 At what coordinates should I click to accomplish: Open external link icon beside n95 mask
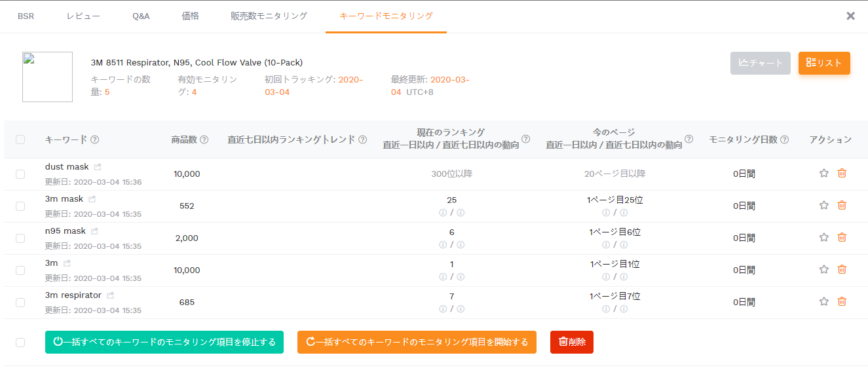coord(95,231)
